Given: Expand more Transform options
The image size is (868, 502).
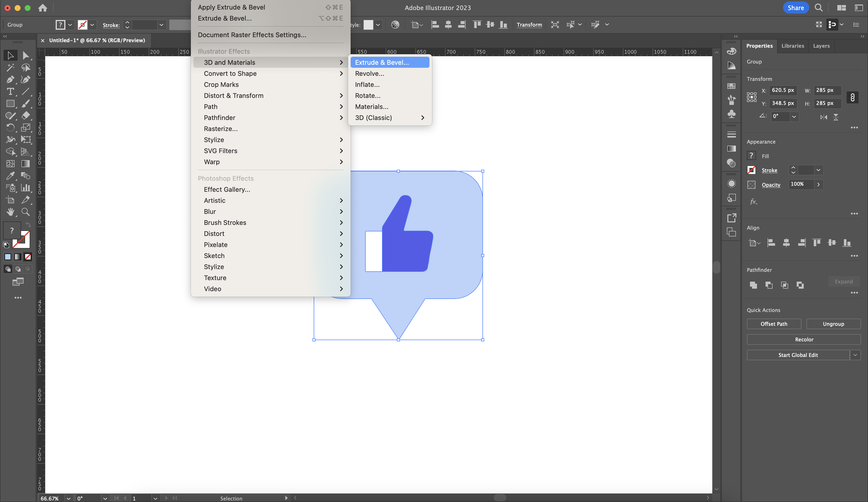Looking at the screenshot, I should (854, 128).
